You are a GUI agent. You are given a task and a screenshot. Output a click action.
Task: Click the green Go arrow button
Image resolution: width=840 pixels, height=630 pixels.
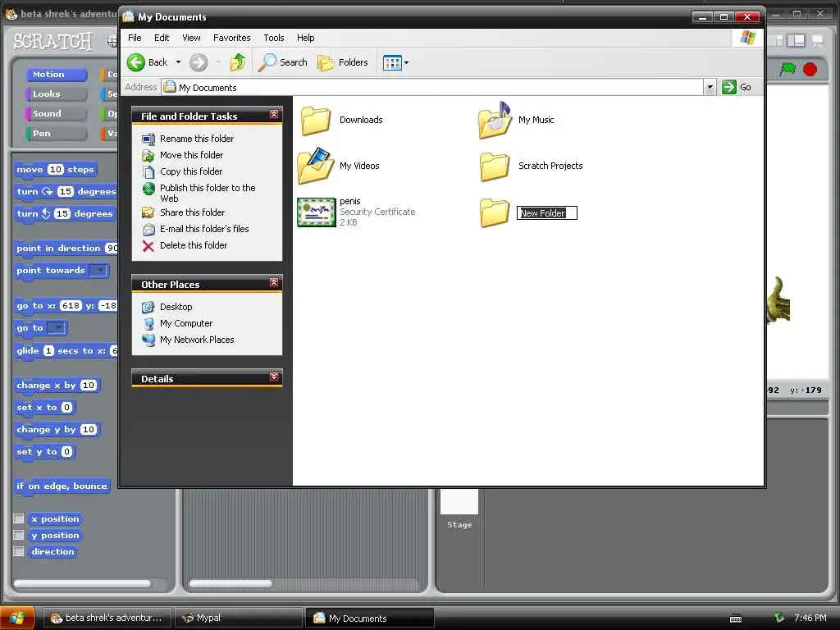coord(729,87)
